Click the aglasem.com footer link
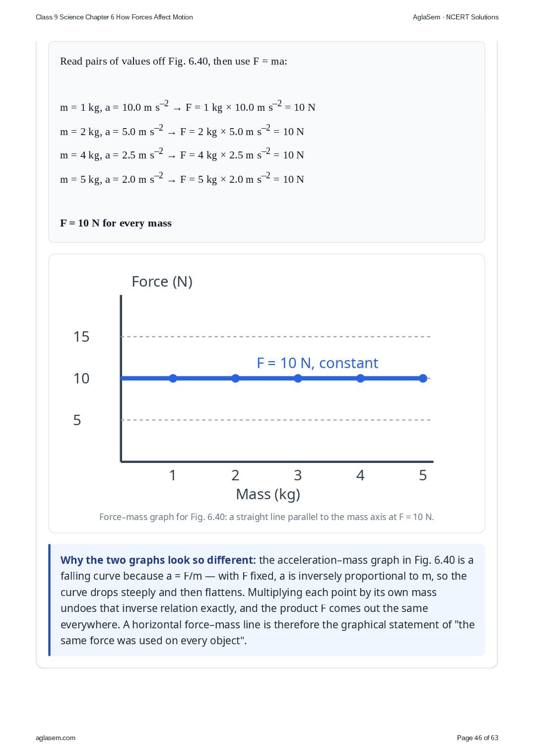534x756 pixels. [56, 738]
